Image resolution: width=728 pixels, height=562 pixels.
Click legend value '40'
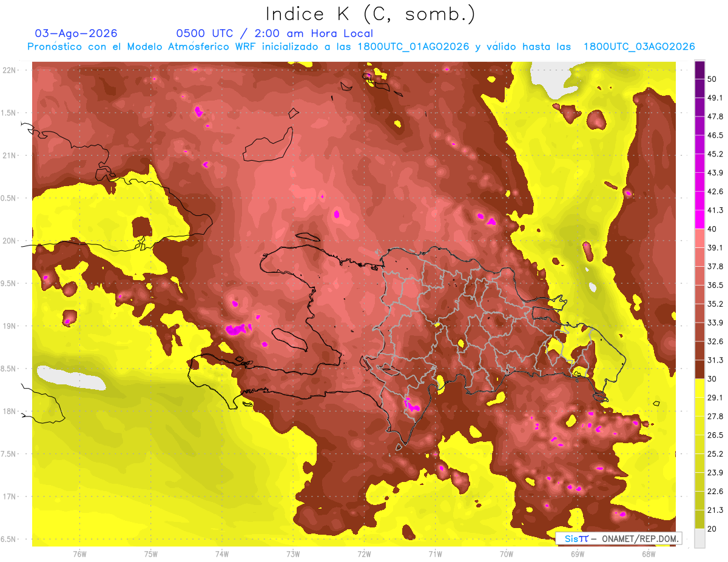point(713,229)
